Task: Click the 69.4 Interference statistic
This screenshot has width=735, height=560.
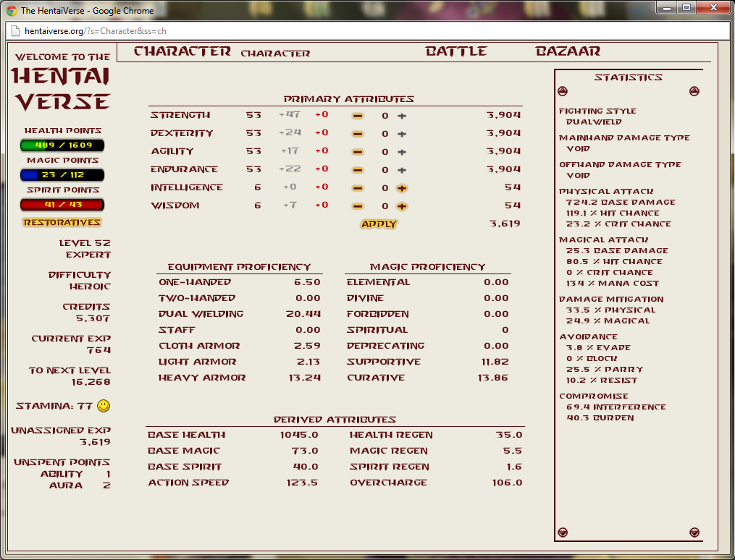Action: 616,407
